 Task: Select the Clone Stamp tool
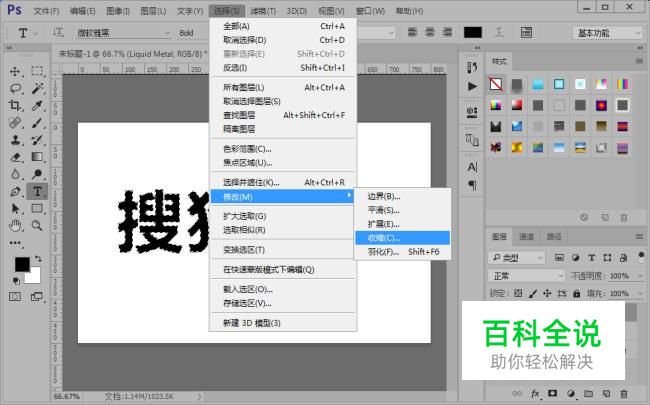click(15, 140)
